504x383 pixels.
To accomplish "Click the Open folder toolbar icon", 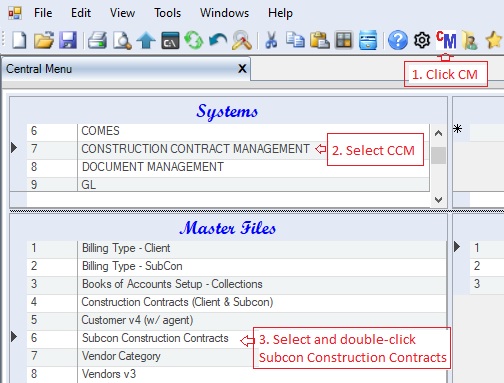I will pos(44,40).
